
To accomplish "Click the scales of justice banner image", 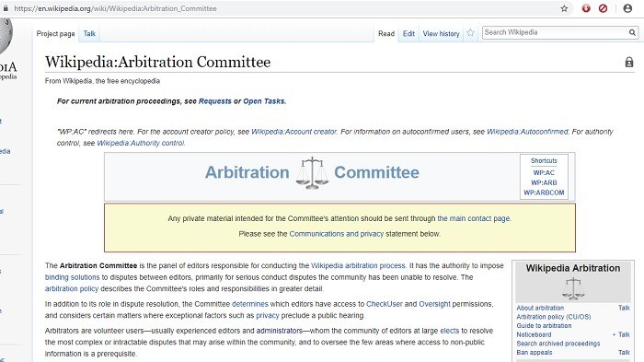I will pos(312,173).
